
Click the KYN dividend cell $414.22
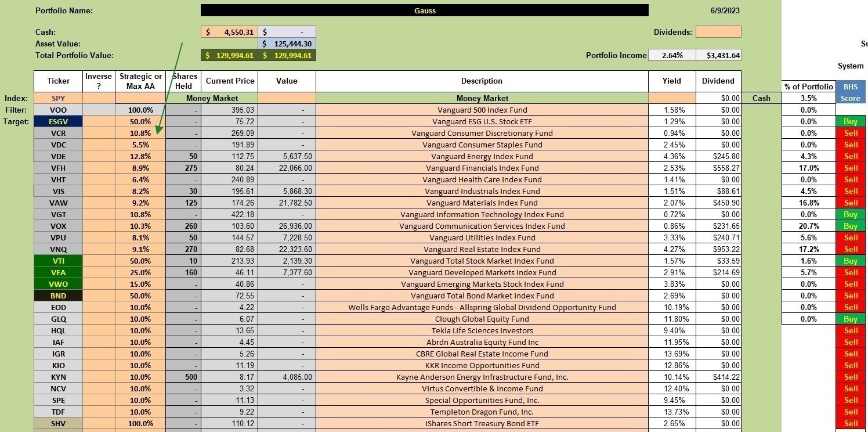pyautogui.click(x=718, y=377)
